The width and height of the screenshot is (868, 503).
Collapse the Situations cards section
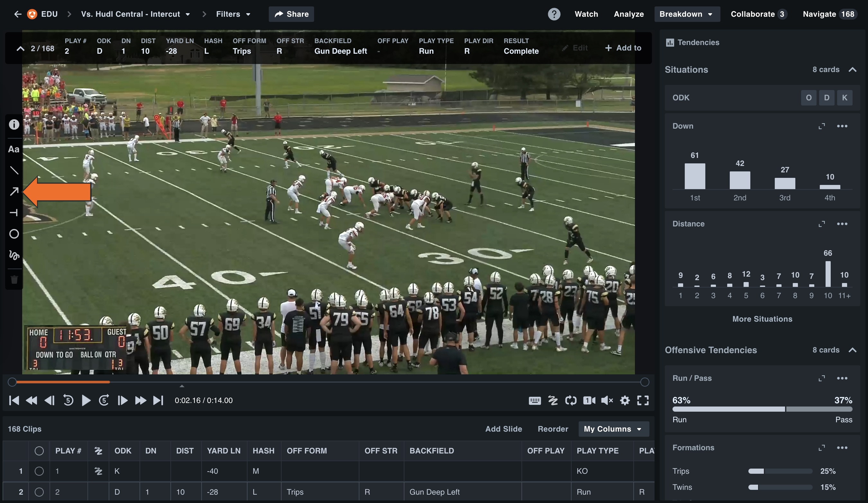pyautogui.click(x=853, y=69)
